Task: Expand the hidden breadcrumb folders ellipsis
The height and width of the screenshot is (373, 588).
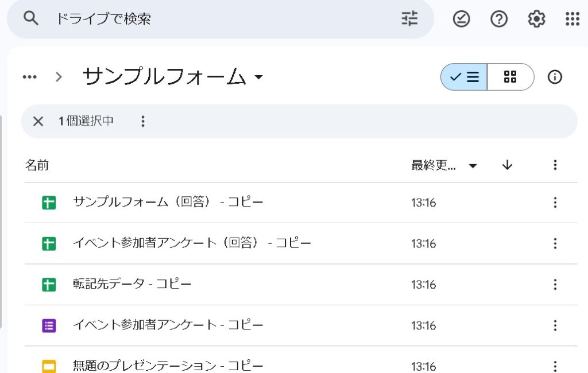Action: 30,77
